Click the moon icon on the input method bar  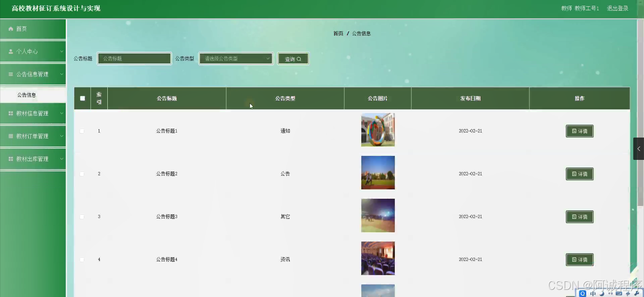point(601,293)
